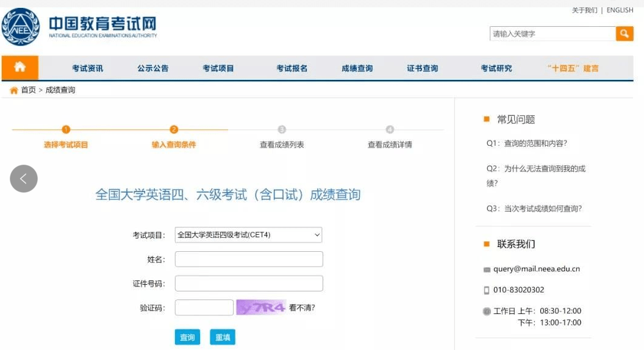Click the orange home icon in navbar
This screenshot has height=350, width=644.
click(20, 68)
